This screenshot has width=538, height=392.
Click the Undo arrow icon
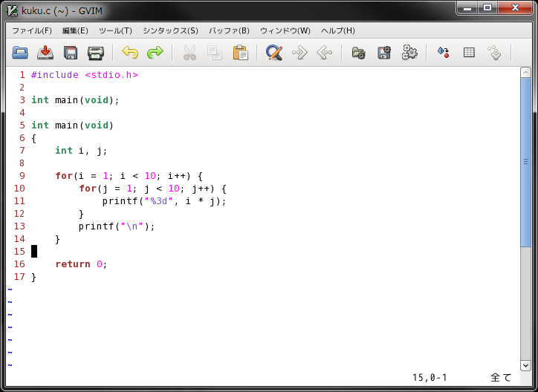click(x=130, y=53)
